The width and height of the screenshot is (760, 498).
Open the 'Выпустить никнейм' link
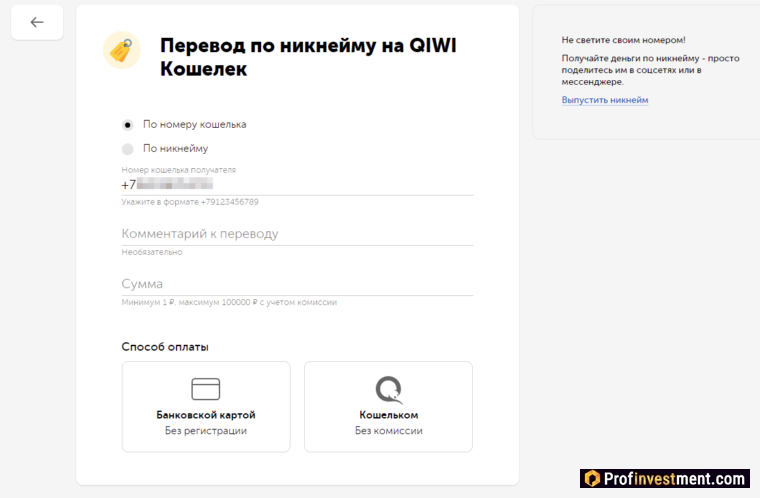pyautogui.click(x=605, y=100)
